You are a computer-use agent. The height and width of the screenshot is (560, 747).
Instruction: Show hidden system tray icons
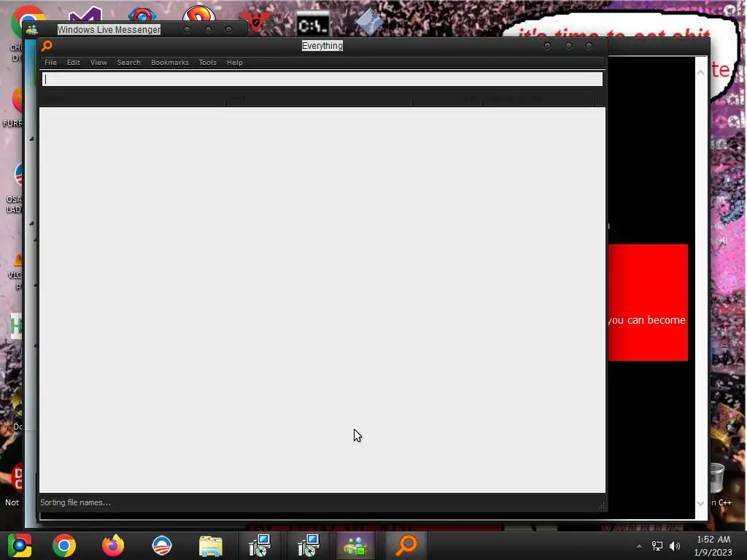point(639,546)
